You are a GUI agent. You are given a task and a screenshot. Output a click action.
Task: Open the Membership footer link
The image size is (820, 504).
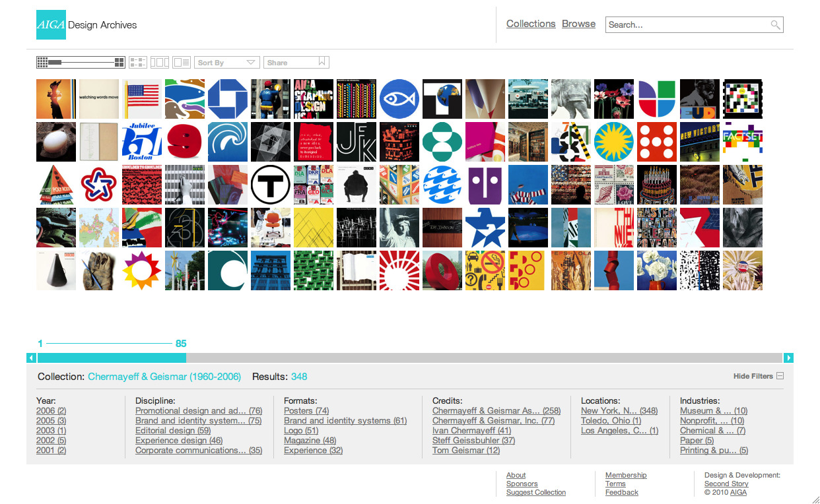point(626,475)
